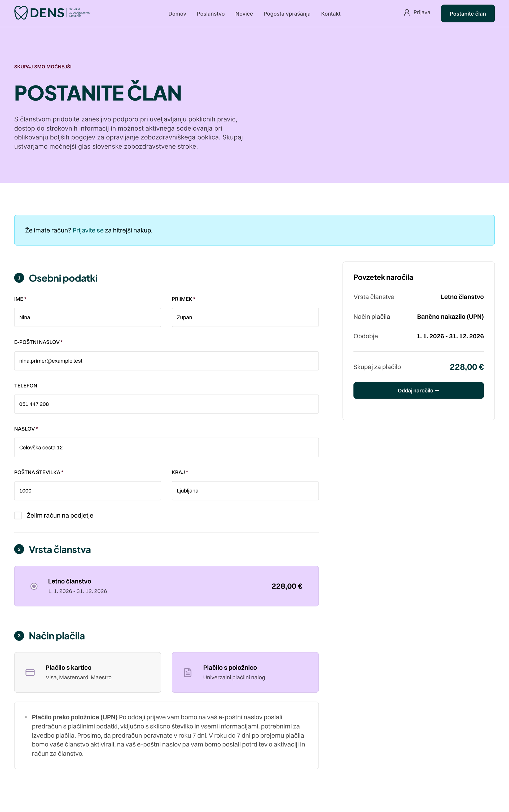The image size is (509, 812).
Task: Click the summary period 1. 1. 2026 - 31. 12. 2026
Action: click(x=450, y=336)
